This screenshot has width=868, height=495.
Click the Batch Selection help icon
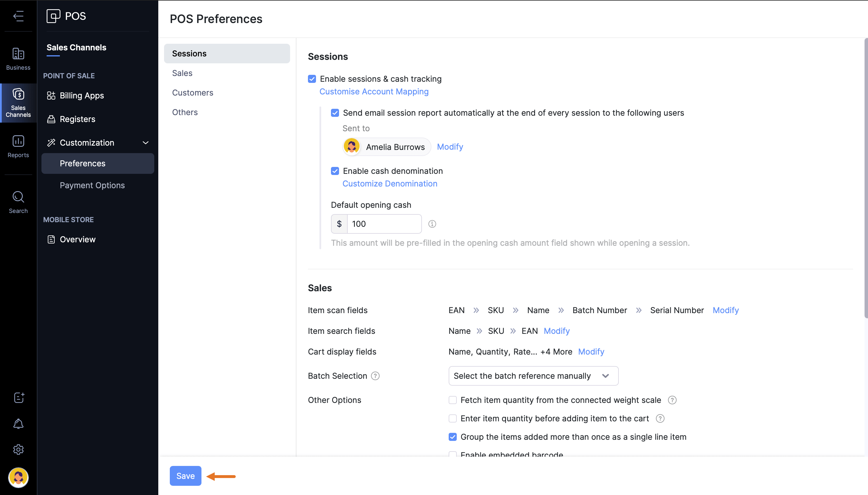coord(375,376)
